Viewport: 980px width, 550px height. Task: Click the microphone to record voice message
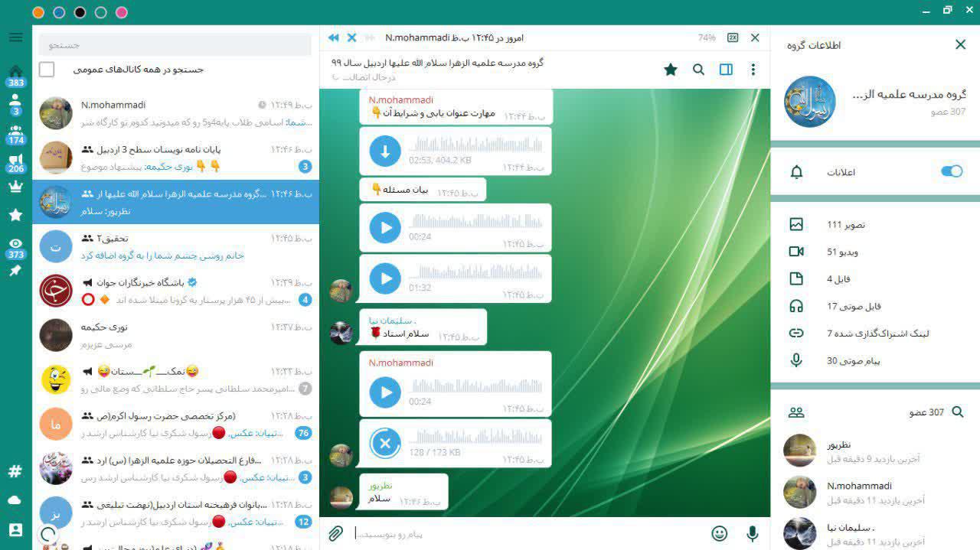753,533
